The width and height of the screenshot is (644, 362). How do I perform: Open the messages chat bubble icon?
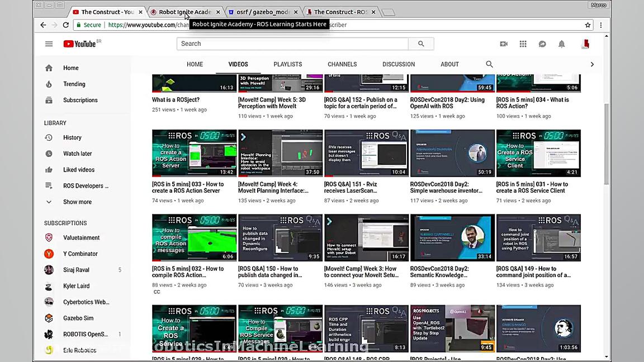(542, 44)
